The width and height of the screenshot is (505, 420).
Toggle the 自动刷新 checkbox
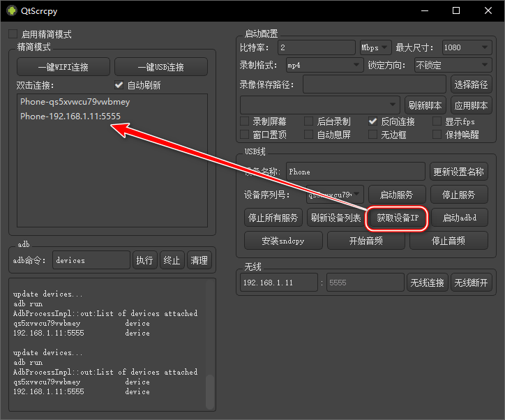click(x=119, y=85)
